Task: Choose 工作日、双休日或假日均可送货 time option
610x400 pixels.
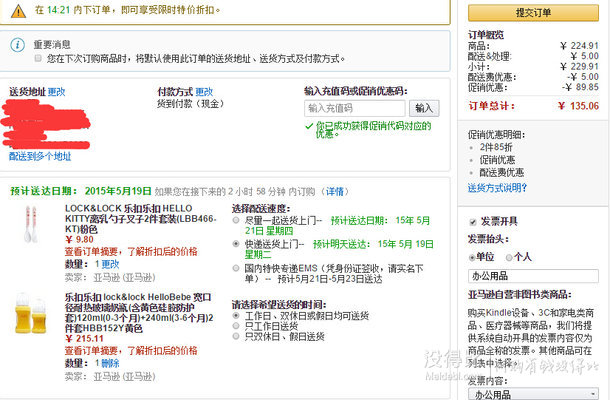Action: coord(236,315)
